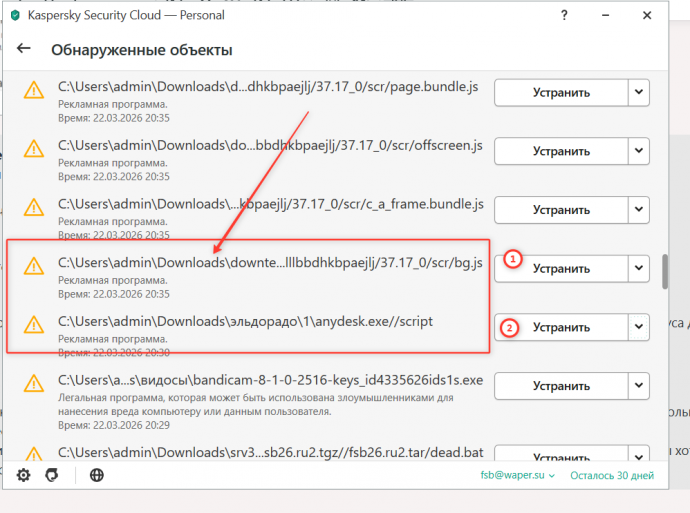690x513 pixels.
Task: Expand action dropdown for bg.js
Action: (x=639, y=268)
